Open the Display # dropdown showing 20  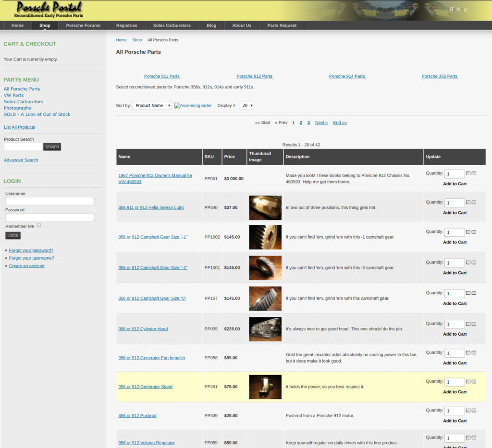click(x=246, y=106)
